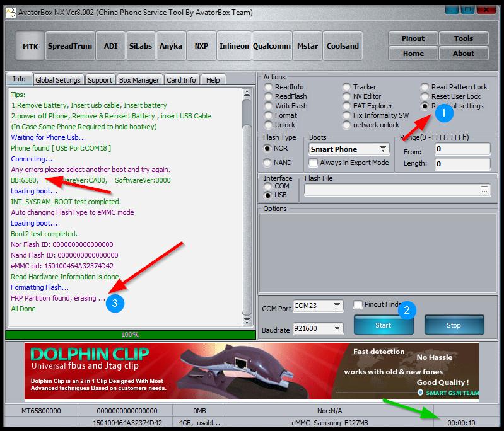Open the Baudrate dropdown
This screenshot has width=504, height=431.
tap(318, 328)
